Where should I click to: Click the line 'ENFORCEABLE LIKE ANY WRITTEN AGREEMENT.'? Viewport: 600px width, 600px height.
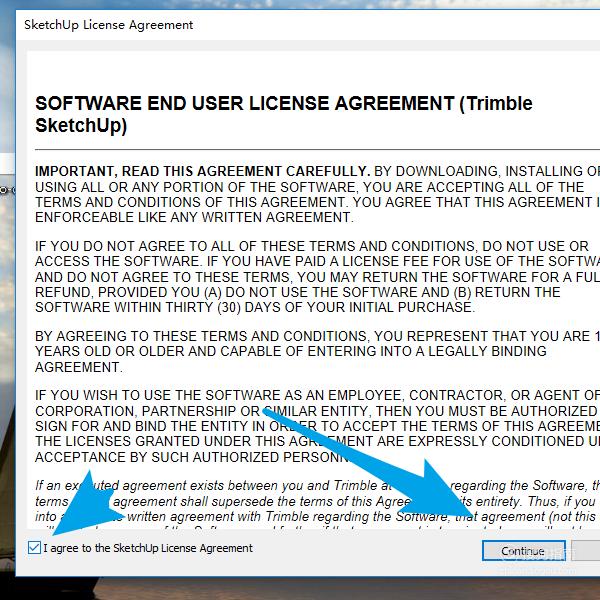point(194,217)
